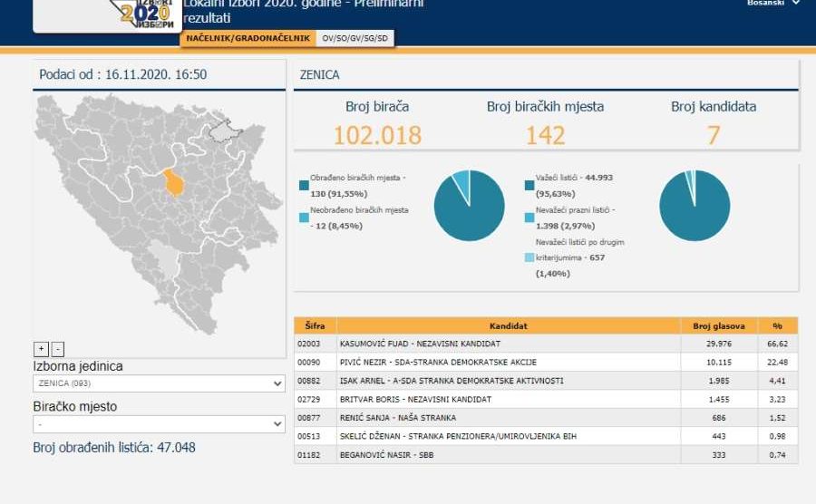Zoom in the map with plus button
Viewport: 816px width, 504px height.
[x=41, y=349]
